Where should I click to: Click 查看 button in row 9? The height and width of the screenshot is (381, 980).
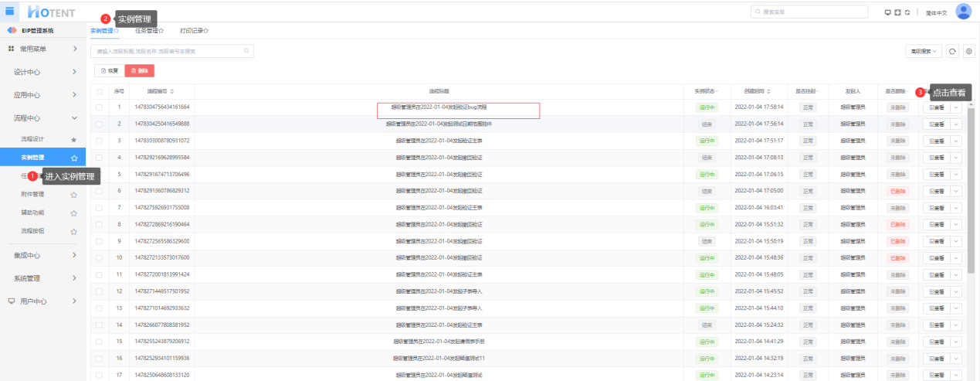pos(937,240)
